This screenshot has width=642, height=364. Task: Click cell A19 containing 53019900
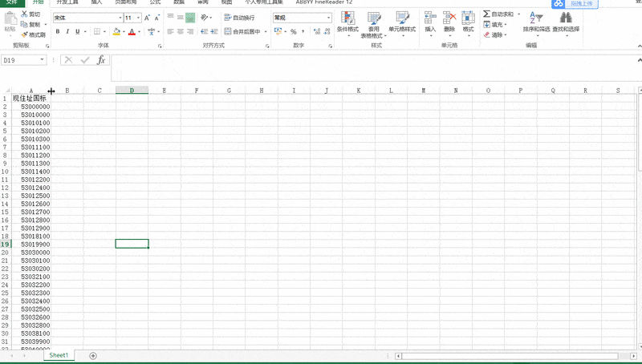[31, 245]
